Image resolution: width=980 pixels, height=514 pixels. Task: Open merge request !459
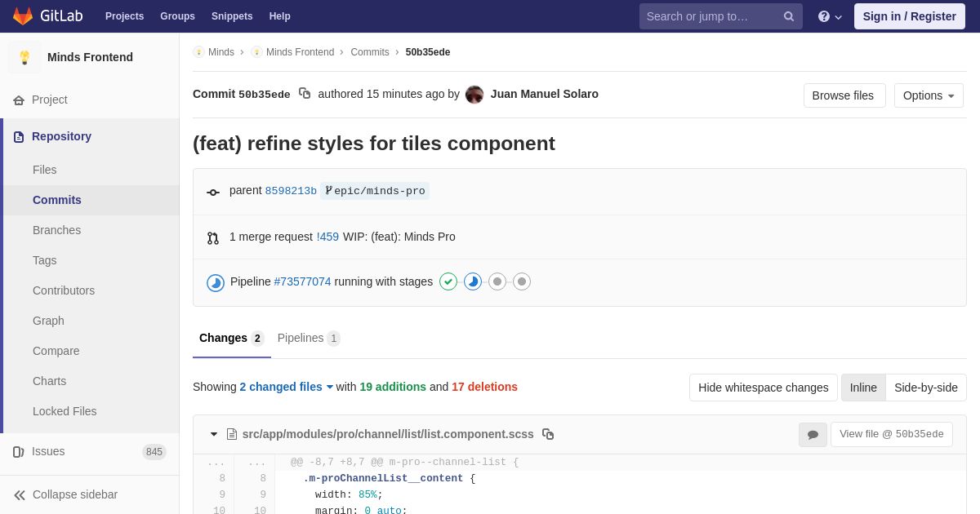[327, 237]
